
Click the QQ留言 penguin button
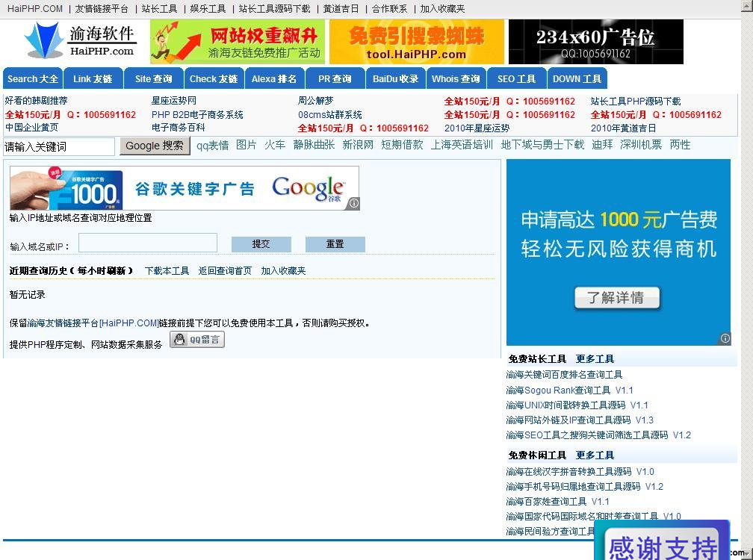tap(197, 340)
